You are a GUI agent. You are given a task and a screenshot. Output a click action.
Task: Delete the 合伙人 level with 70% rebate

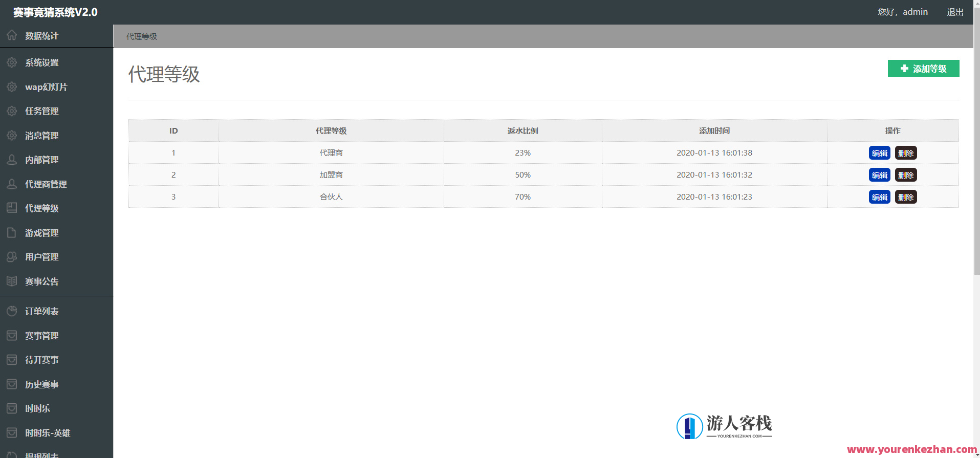[x=905, y=197]
